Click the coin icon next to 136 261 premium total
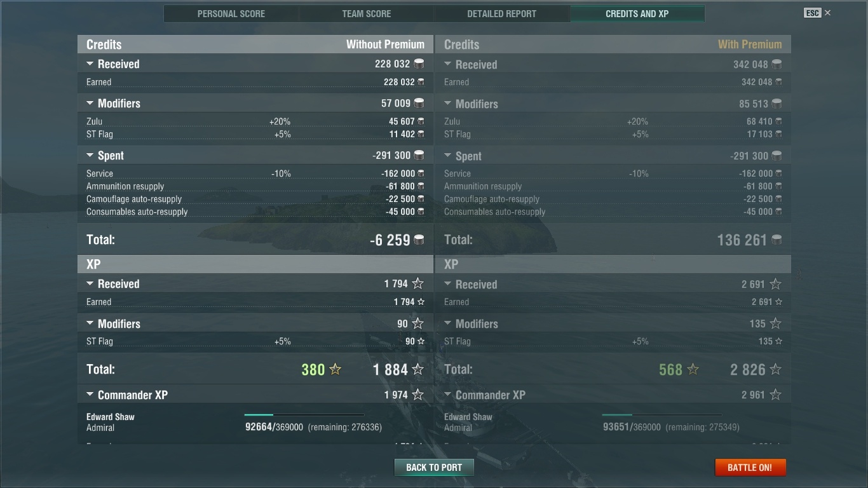Screen dimensions: 868x488 (x=776, y=240)
